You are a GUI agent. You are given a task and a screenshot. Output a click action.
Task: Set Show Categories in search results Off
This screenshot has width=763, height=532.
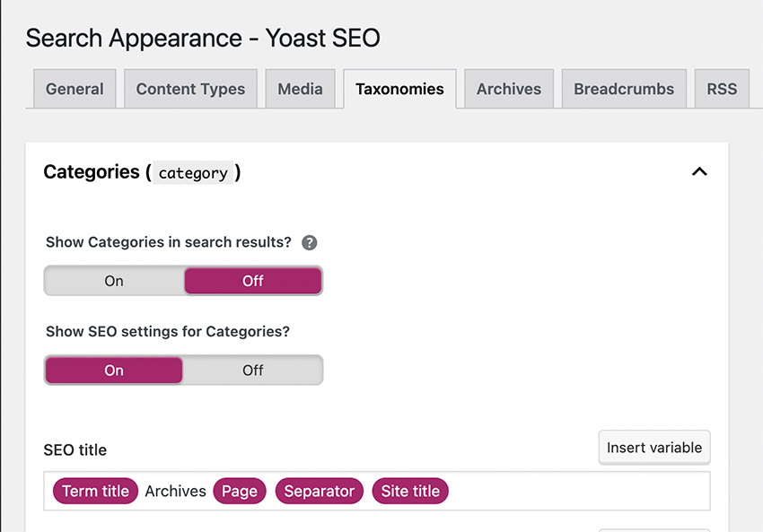coord(253,281)
